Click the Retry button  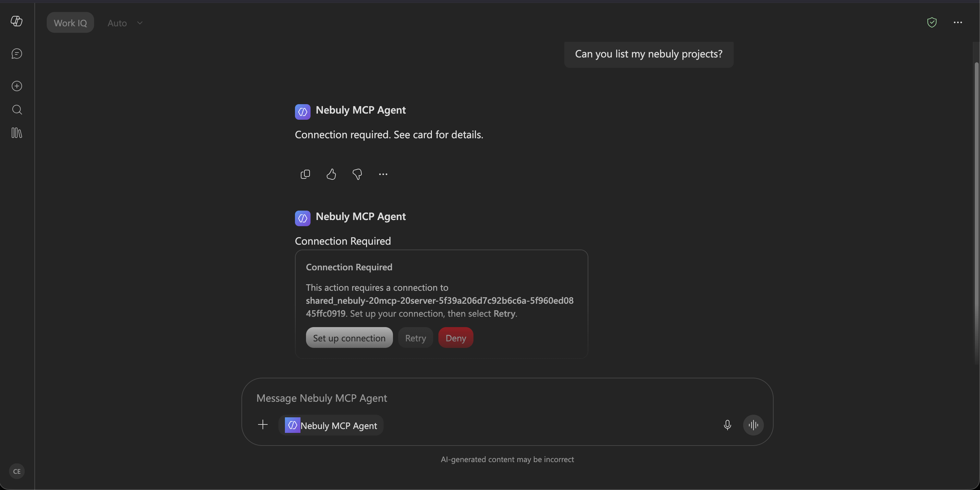point(415,337)
